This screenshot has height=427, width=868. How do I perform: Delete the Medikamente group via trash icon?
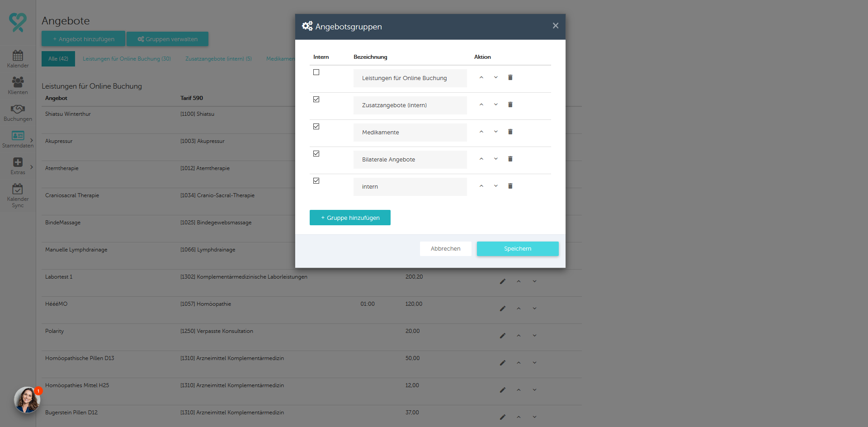click(510, 132)
